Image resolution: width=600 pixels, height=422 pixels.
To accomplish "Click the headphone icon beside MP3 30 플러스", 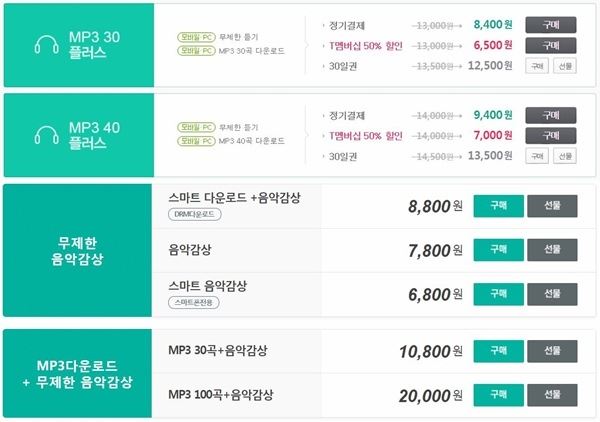I will click(44, 44).
